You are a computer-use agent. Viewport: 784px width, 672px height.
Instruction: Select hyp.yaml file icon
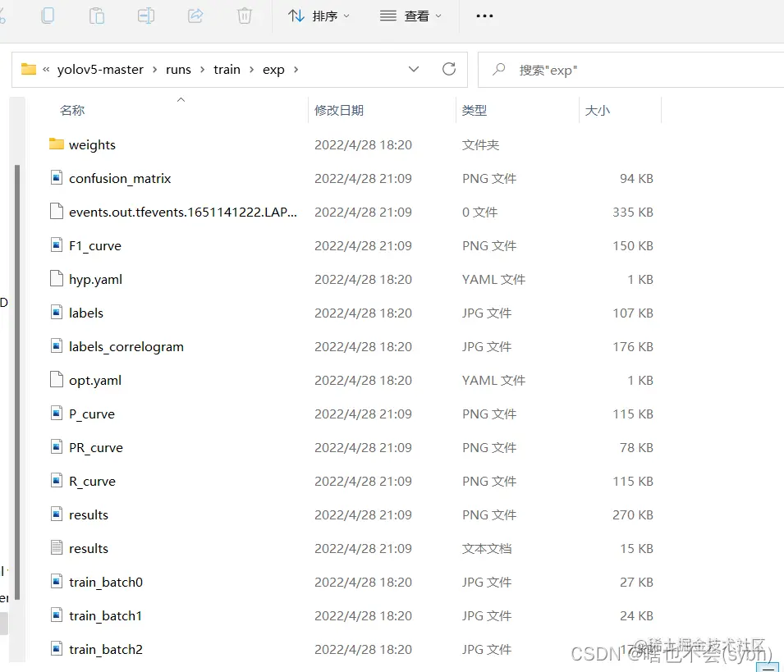tap(57, 278)
